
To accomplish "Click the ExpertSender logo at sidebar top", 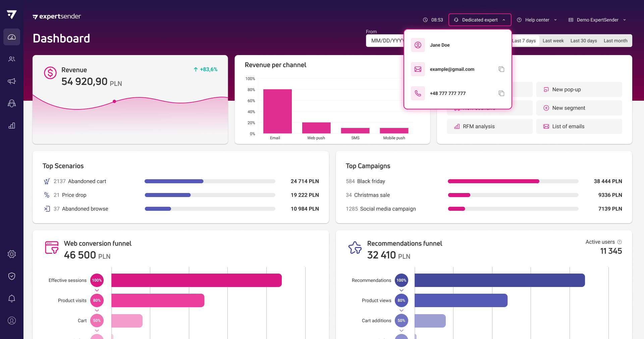I will coord(12,14).
